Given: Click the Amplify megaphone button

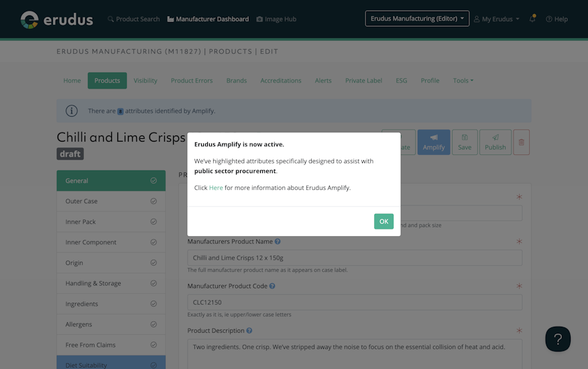Looking at the screenshot, I should click(x=434, y=142).
